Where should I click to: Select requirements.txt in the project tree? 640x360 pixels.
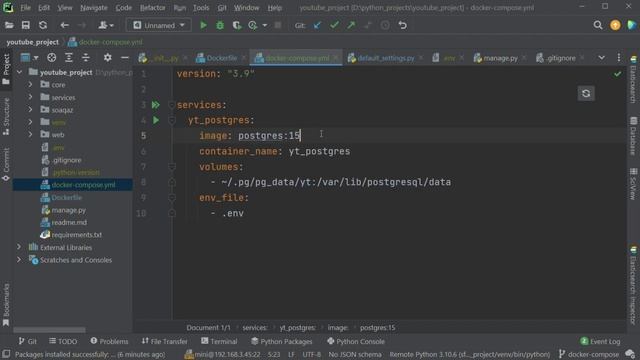[76, 235]
